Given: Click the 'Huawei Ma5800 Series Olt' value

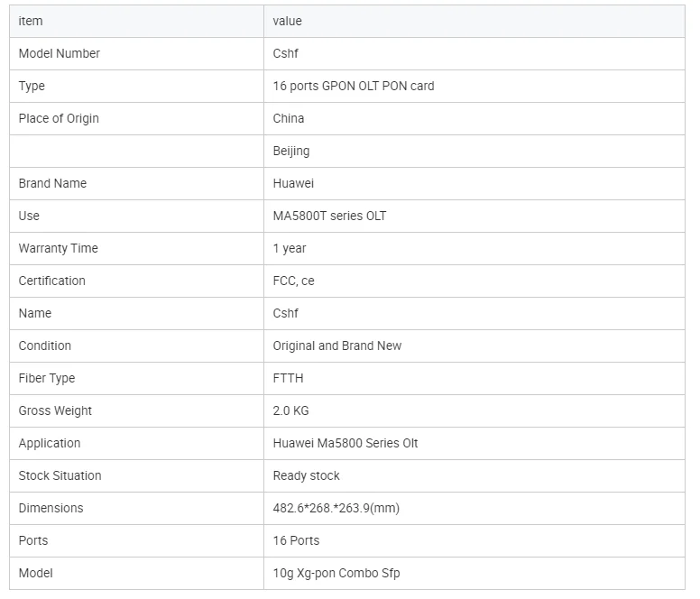Looking at the screenshot, I should pos(345,443).
